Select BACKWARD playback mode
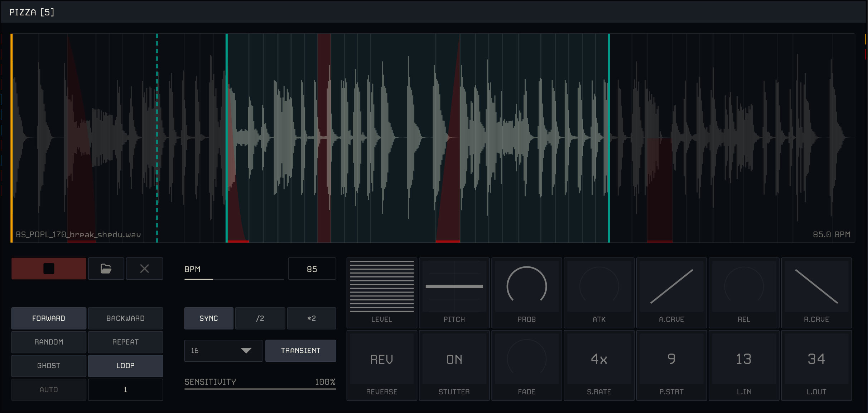The image size is (868, 413). (125, 318)
